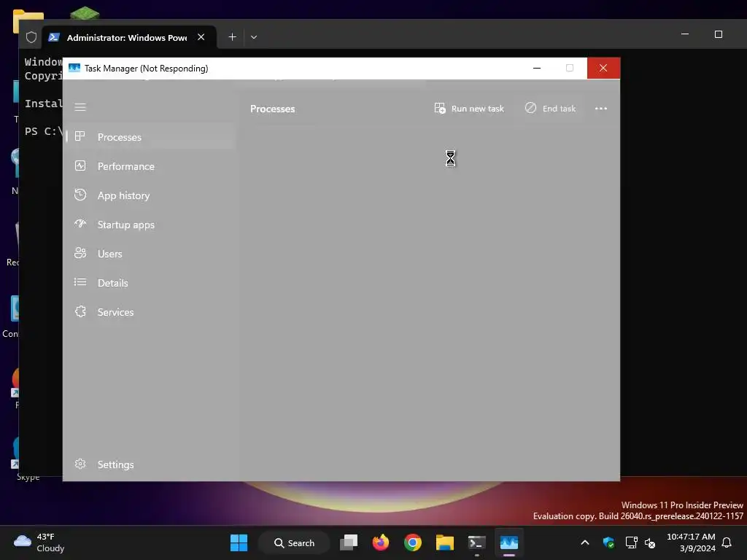Open the Performance page

tap(150, 166)
